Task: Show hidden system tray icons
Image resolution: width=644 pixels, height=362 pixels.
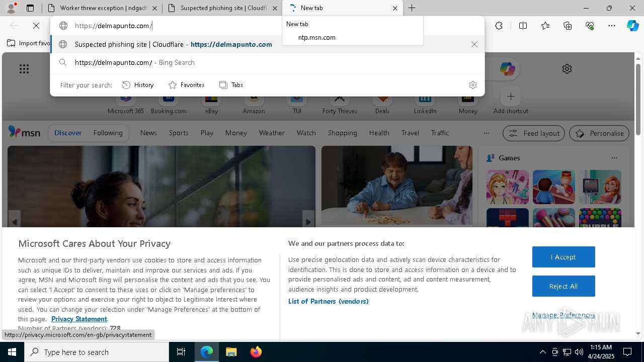Action: [542, 352]
